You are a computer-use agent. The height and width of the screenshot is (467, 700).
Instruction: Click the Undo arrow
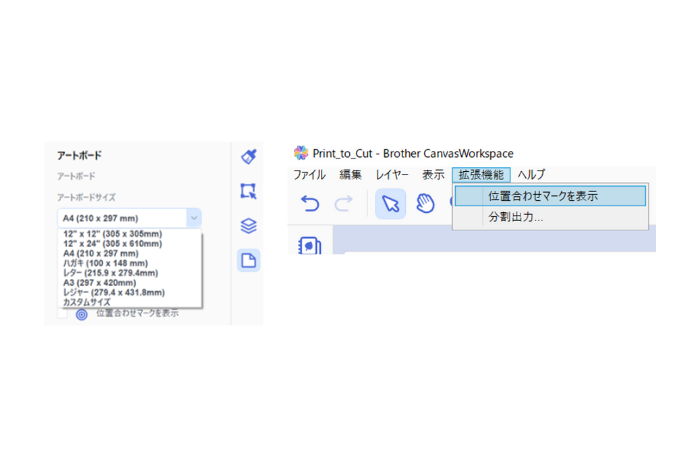(310, 204)
